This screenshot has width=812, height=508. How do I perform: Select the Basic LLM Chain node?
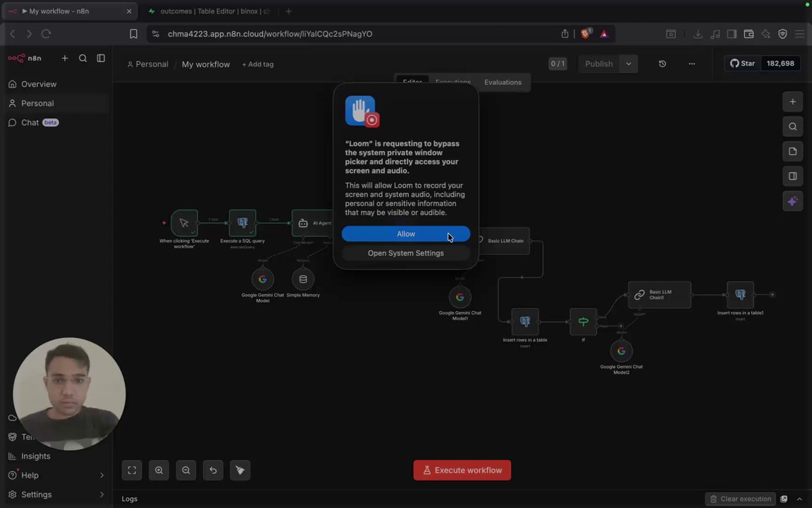[504, 241]
